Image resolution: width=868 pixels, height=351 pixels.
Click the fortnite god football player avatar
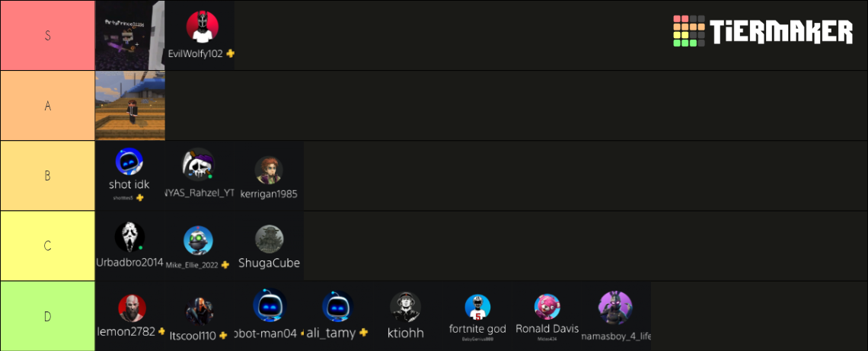coord(477,308)
